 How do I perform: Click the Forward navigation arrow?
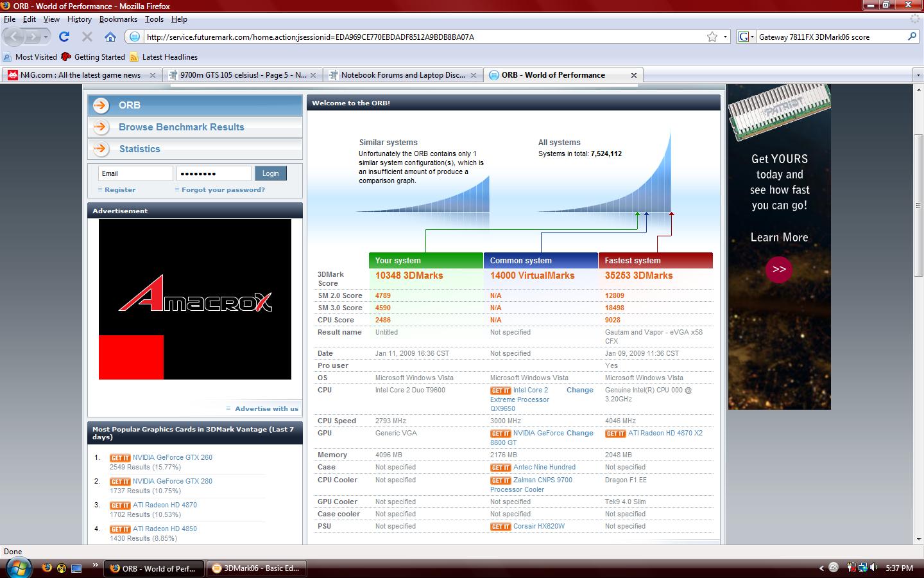pos(32,37)
